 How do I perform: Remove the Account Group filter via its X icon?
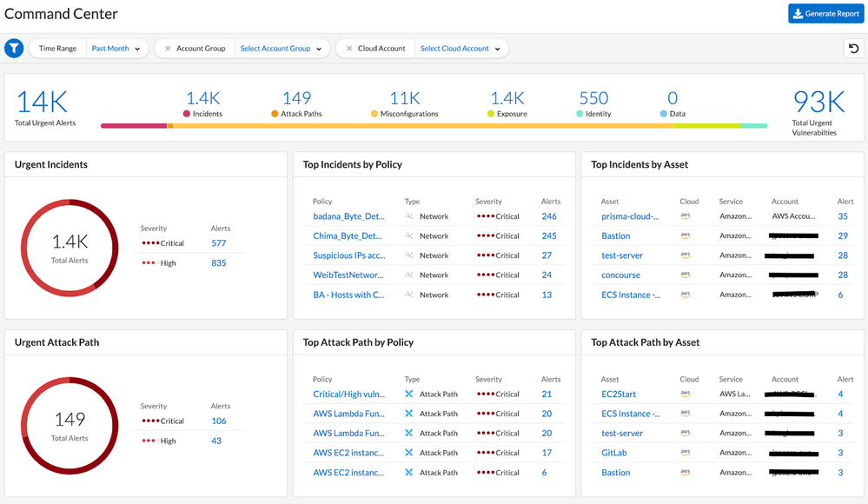(x=167, y=48)
